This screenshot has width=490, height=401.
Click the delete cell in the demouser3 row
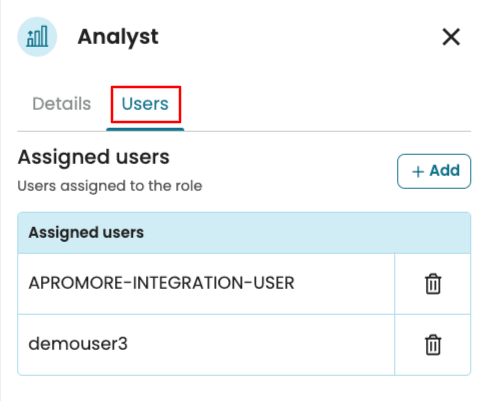pyautogui.click(x=433, y=345)
